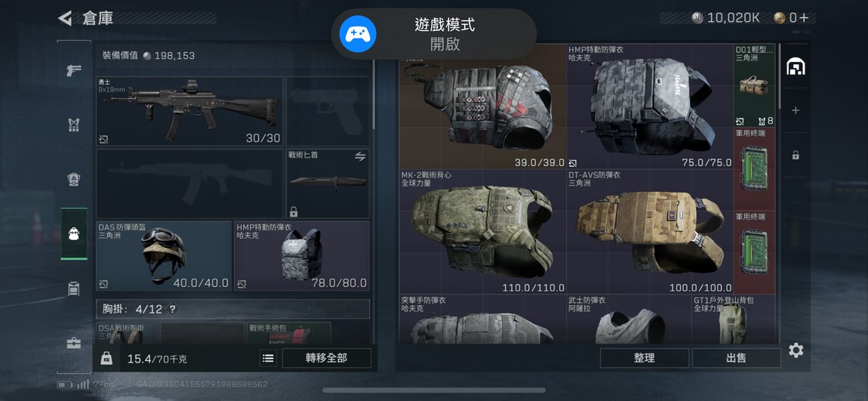
Task: Swap the 戰術匕首 melee weapon arrows
Action: click(360, 157)
